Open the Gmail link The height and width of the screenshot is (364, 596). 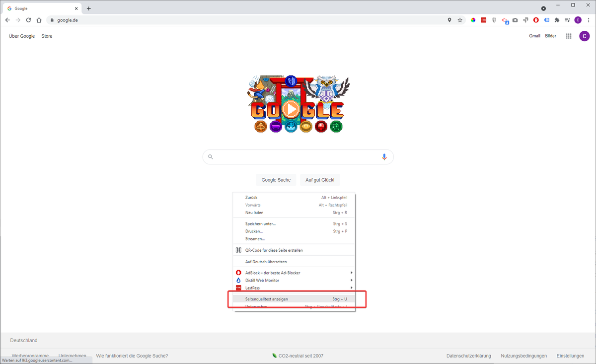(x=534, y=36)
